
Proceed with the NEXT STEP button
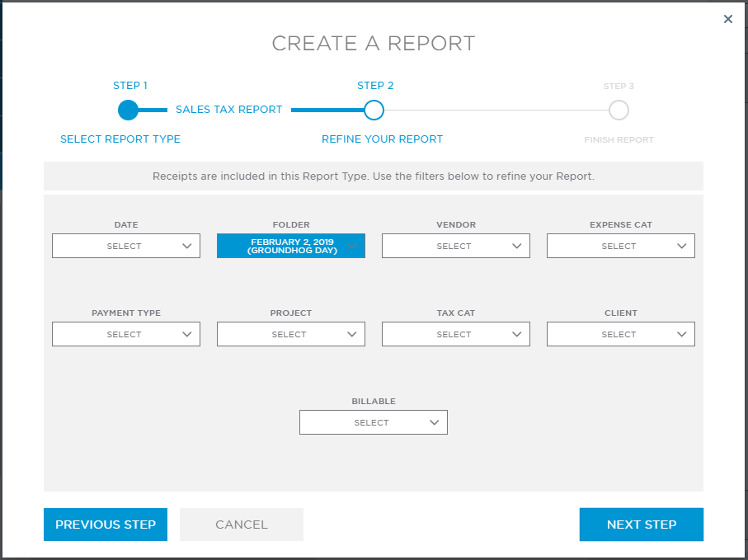coord(641,525)
